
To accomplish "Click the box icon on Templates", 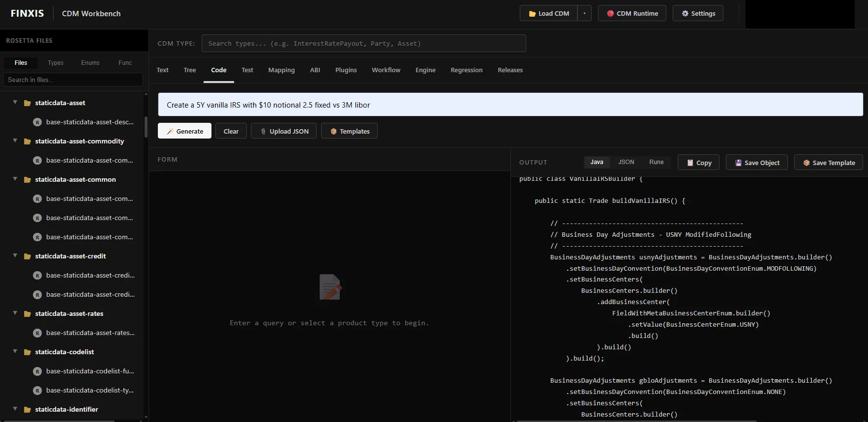I will coord(333,131).
